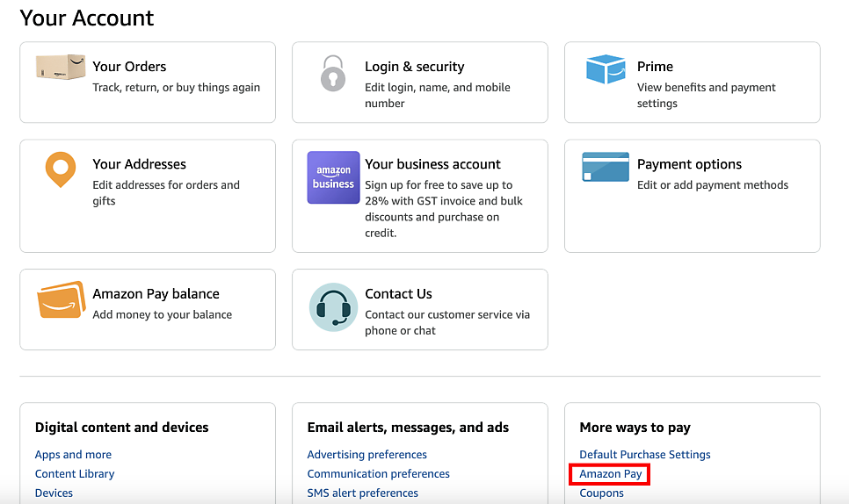The width and height of the screenshot is (849, 504).
Task: Select the Amazon Pay balance title
Action: tap(156, 293)
